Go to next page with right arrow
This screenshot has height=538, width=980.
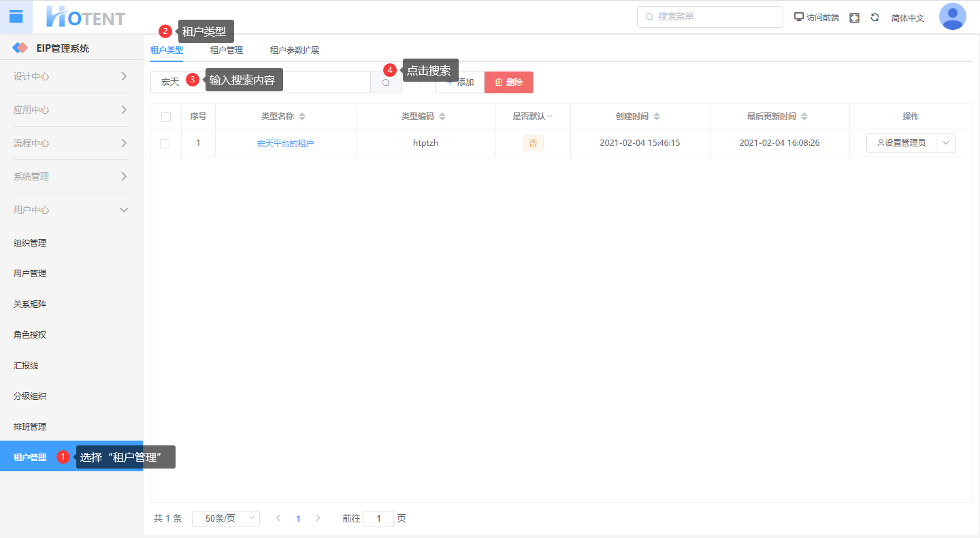click(x=318, y=518)
